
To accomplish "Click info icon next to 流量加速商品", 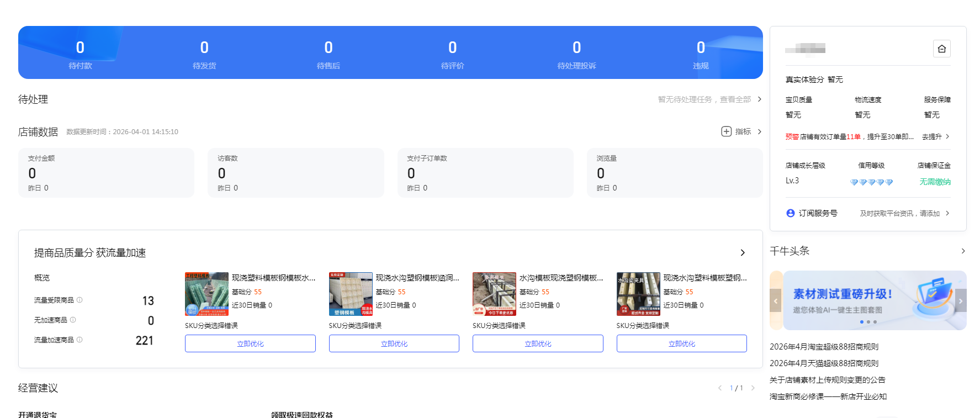I will [x=80, y=340].
